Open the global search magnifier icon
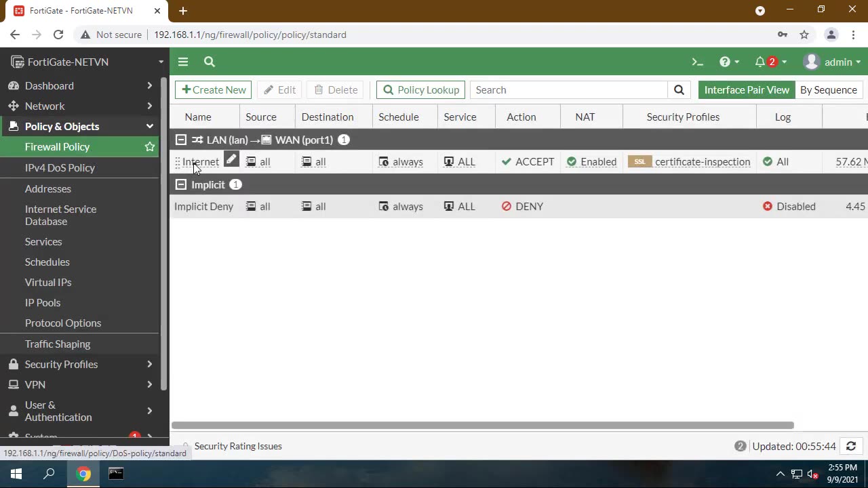The width and height of the screenshot is (868, 488). [x=210, y=62]
